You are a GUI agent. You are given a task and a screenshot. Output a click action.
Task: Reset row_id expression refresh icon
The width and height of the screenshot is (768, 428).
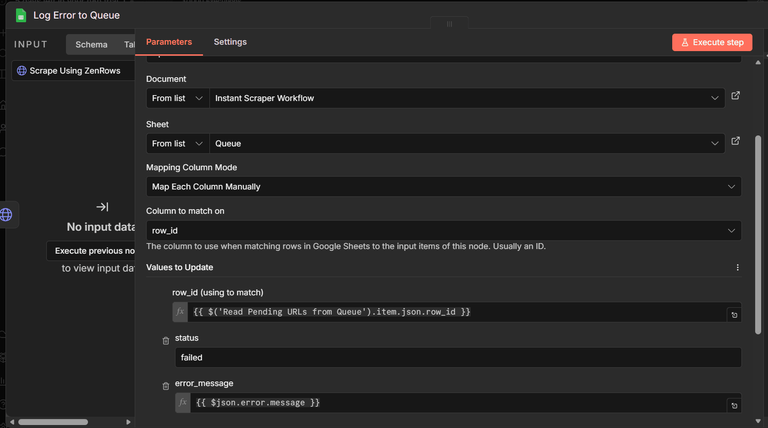coord(734,315)
